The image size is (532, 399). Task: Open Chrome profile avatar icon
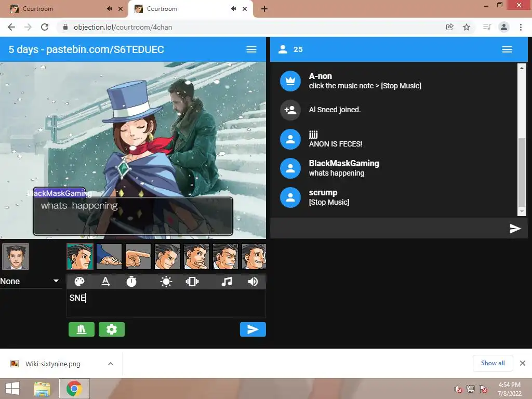504,27
